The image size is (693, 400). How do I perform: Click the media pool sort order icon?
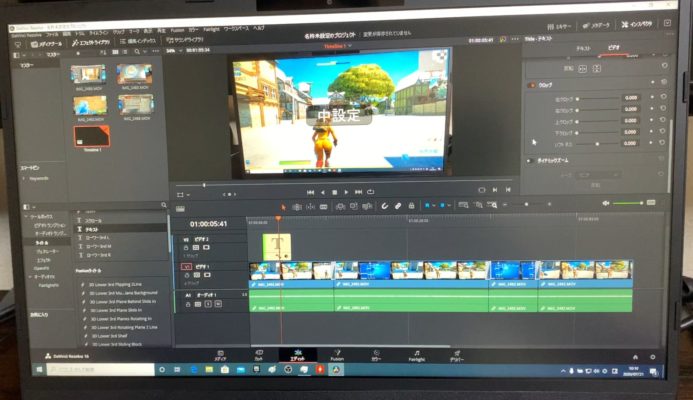pyautogui.click(x=103, y=52)
